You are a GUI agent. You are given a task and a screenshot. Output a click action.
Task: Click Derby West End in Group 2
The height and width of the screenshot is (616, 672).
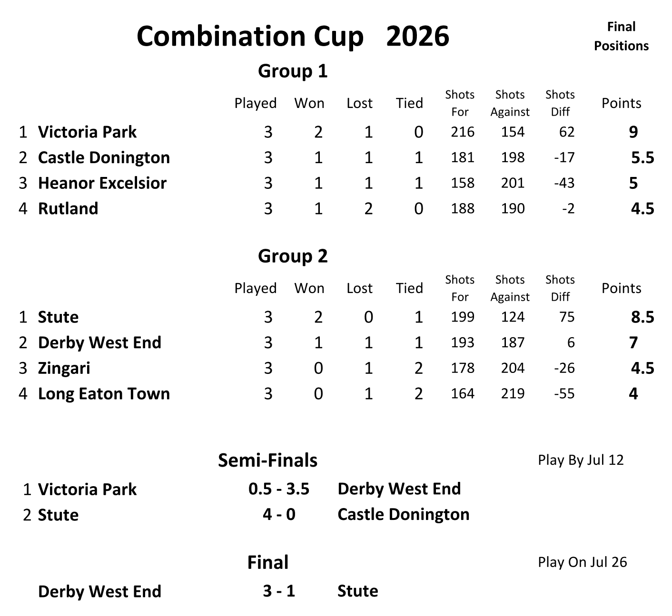[x=99, y=342]
